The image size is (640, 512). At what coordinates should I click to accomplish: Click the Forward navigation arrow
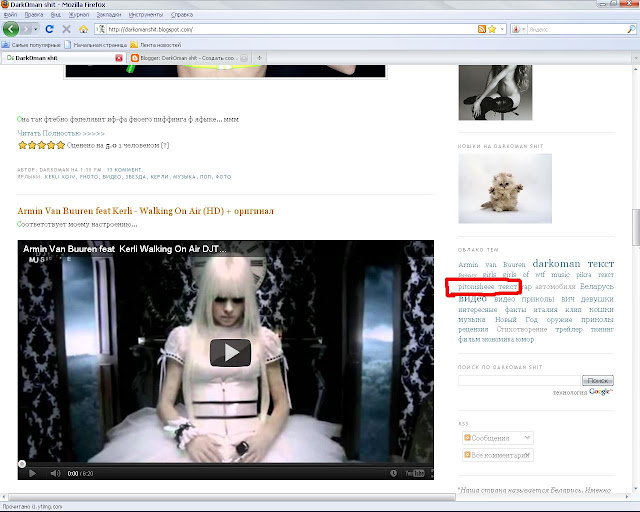[x=26, y=29]
